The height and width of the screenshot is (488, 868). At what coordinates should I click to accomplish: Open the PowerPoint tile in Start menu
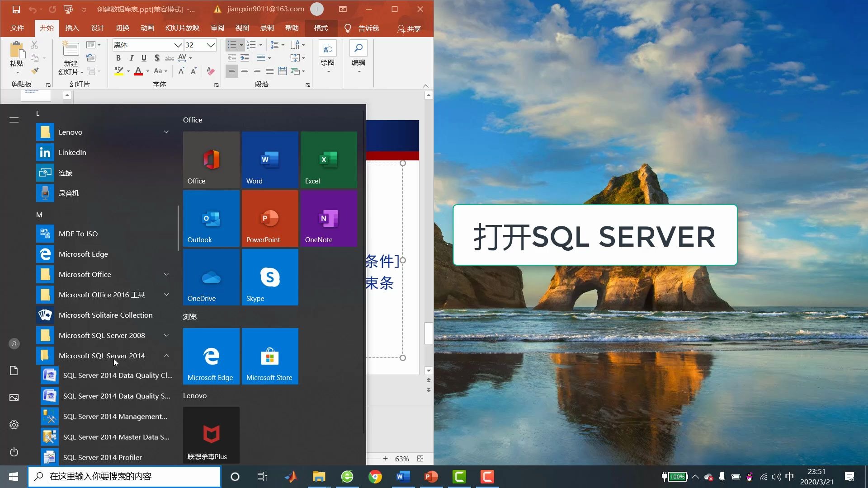(x=270, y=218)
